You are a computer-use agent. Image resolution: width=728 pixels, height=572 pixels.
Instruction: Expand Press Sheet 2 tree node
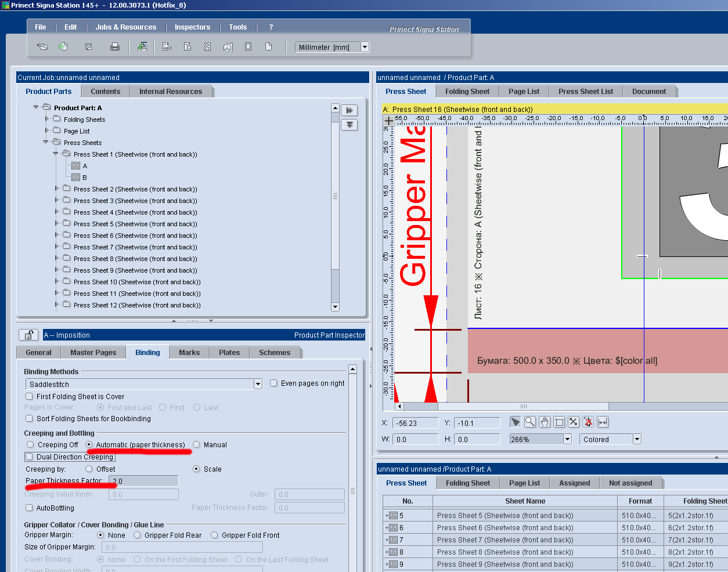[x=57, y=189]
